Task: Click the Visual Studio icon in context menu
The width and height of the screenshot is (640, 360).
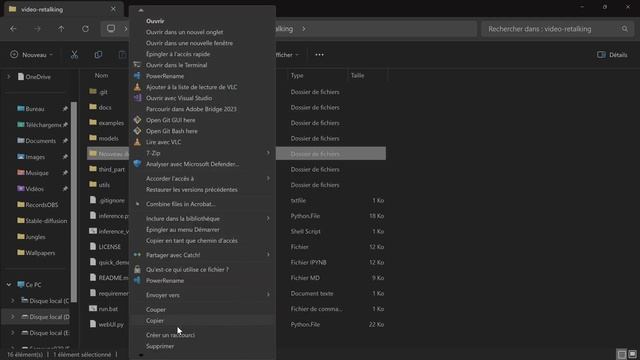Action: tap(137, 98)
